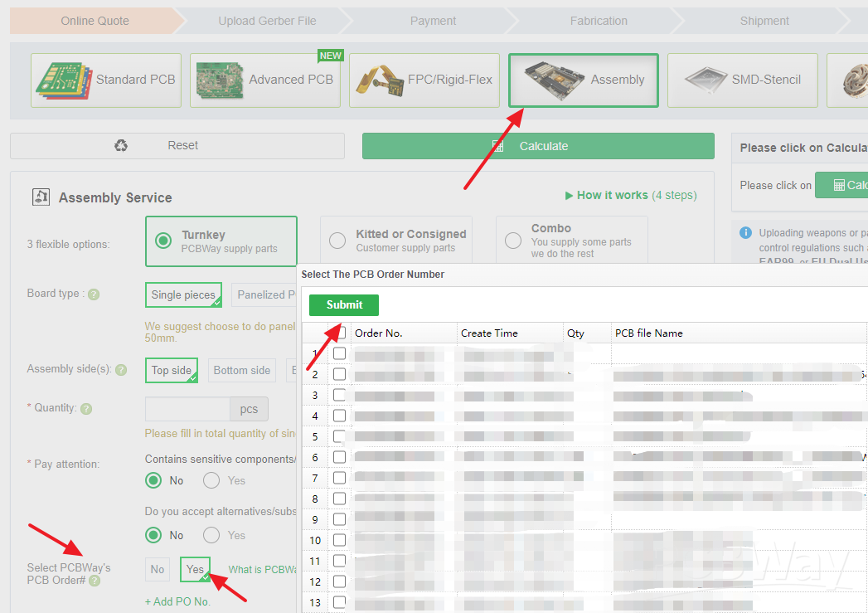Click inside the Quantity input field
Viewport: 868px width, 613px height.
(x=187, y=408)
